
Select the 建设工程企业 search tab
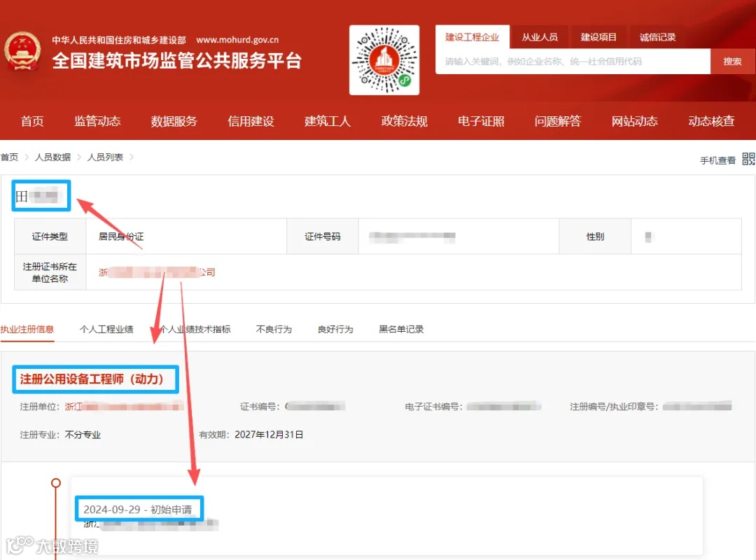point(472,37)
